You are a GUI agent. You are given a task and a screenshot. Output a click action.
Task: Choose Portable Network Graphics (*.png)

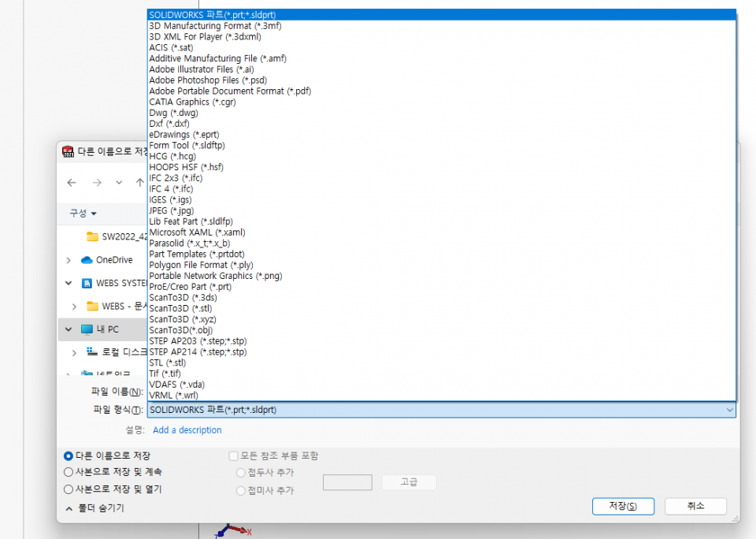(x=442, y=276)
